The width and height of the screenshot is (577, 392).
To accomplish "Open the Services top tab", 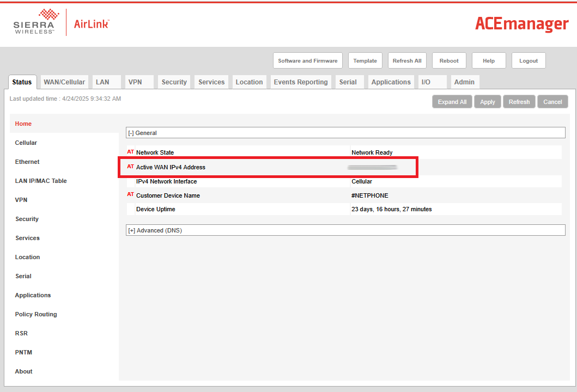I will click(x=211, y=82).
